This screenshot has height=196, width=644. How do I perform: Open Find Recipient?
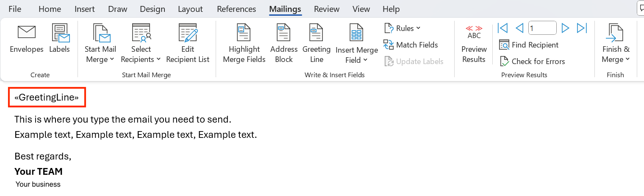pyautogui.click(x=529, y=45)
